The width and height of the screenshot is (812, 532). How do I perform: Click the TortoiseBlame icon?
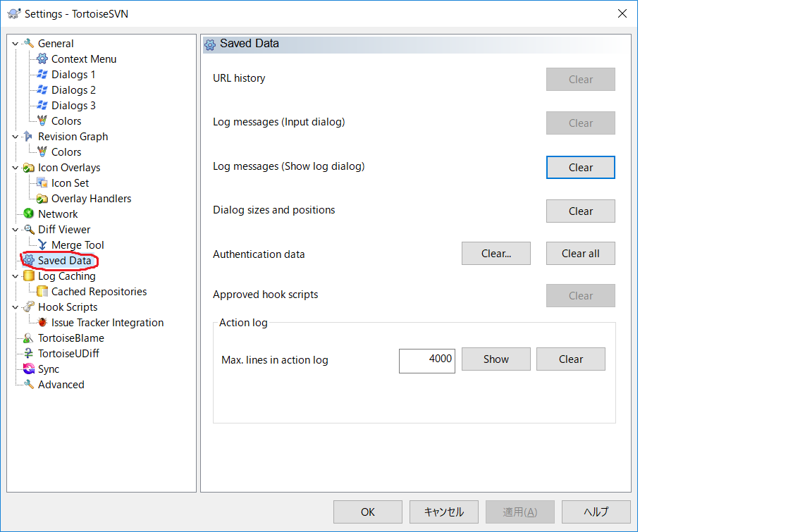29,338
